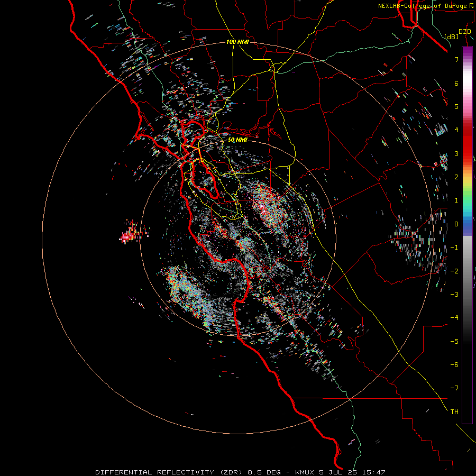Click the "TH" threshold label on the scale
476x476 pixels.
coord(454,412)
